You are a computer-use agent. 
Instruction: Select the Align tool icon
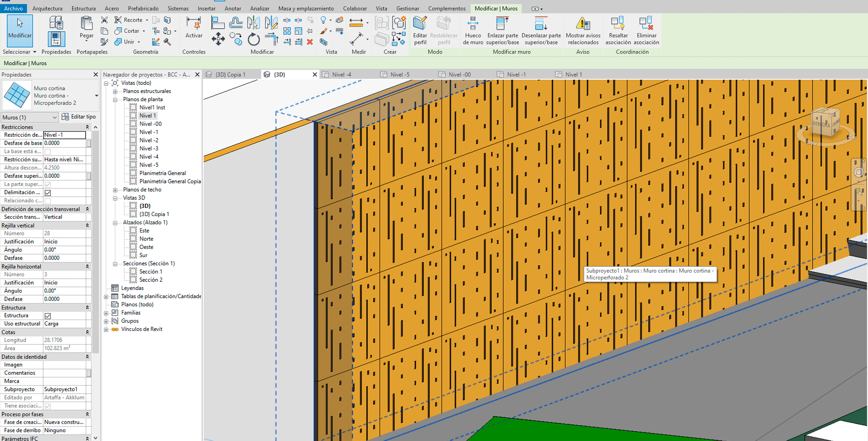[218, 23]
